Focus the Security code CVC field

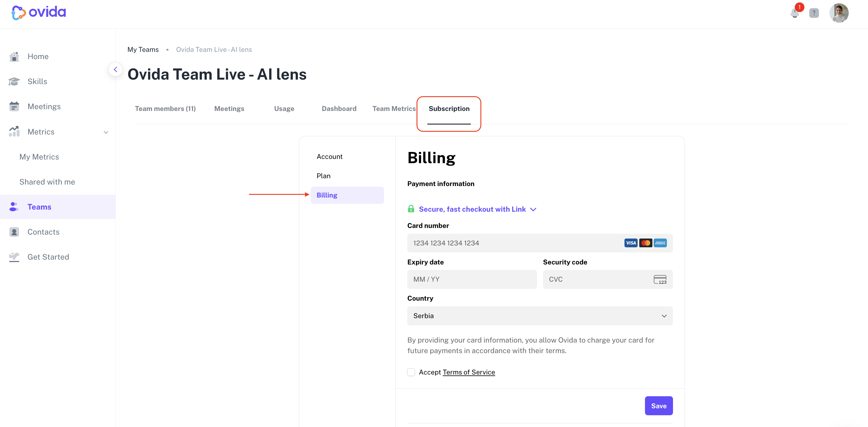608,279
